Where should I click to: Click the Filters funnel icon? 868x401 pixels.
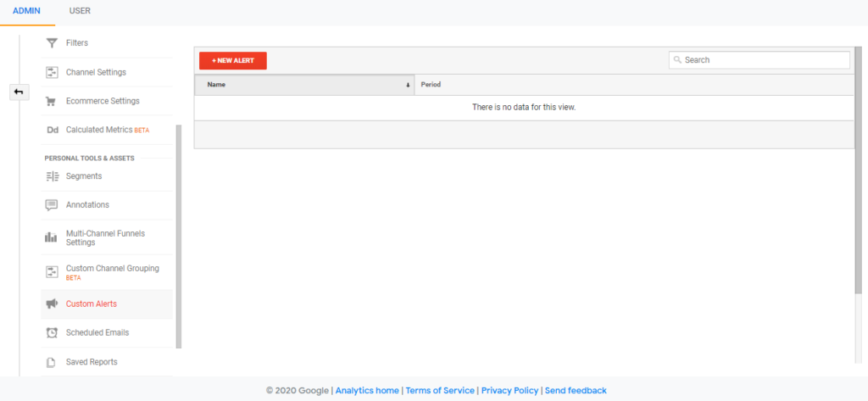(52, 42)
